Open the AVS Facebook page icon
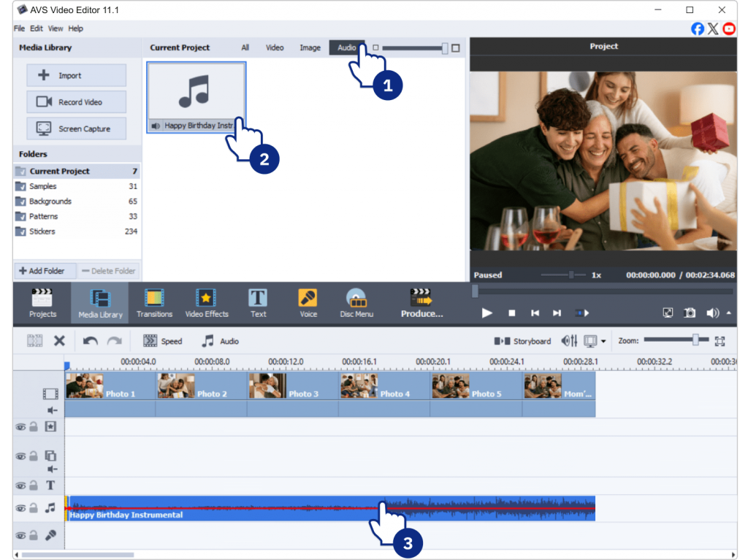 [x=697, y=28]
